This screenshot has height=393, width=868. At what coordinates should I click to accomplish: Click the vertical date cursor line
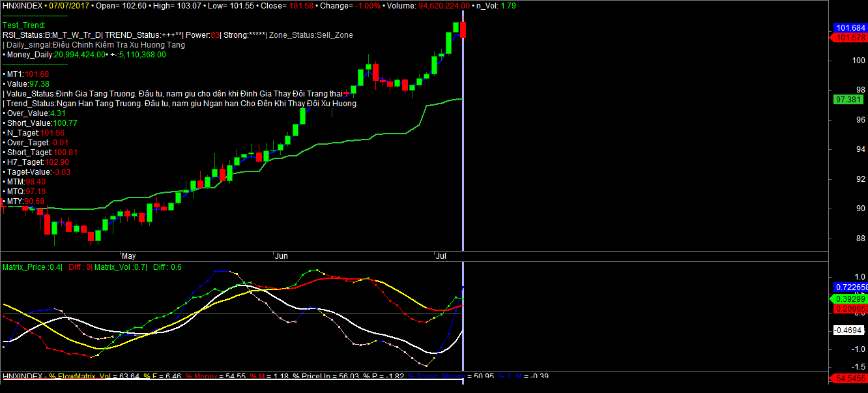[x=463, y=163]
